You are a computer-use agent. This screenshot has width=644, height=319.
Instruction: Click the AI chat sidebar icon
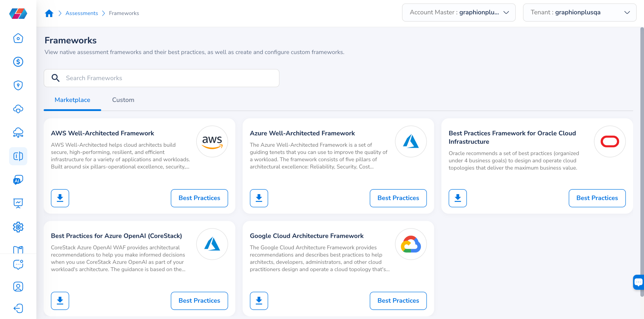coord(18,180)
